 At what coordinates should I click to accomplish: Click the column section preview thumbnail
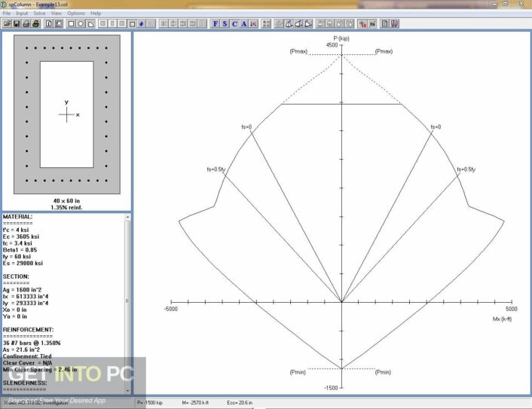tap(67, 114)
